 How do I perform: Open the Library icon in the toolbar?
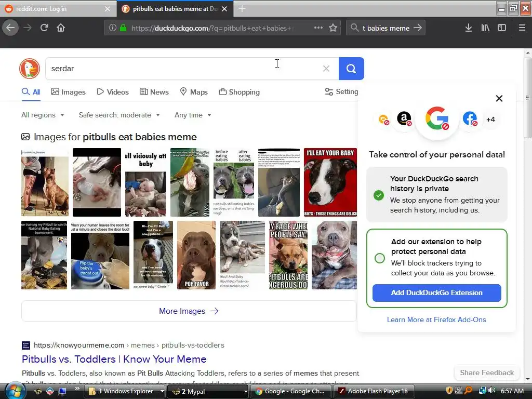[x=485, y=28]
